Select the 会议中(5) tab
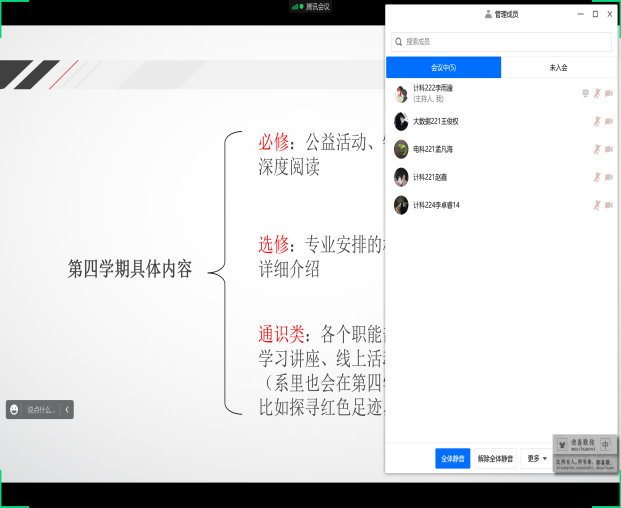Screen dimensions: 621x508 tap(443, 67)
